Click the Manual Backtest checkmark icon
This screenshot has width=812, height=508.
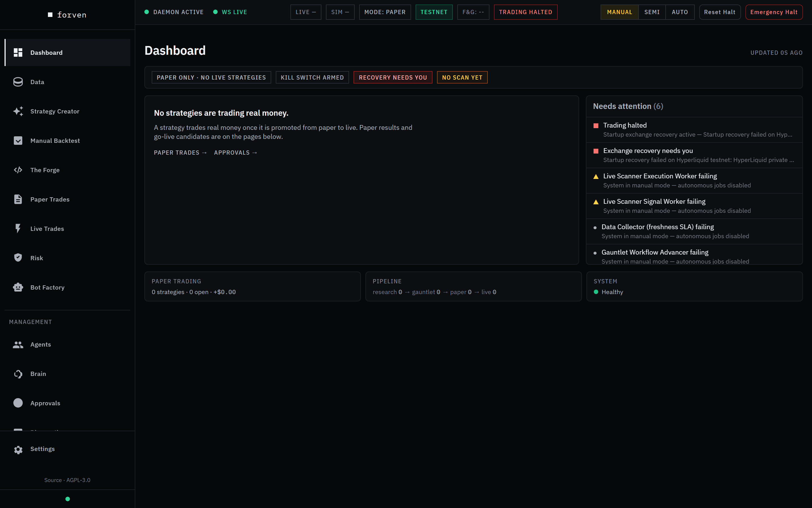click(18, 141)
